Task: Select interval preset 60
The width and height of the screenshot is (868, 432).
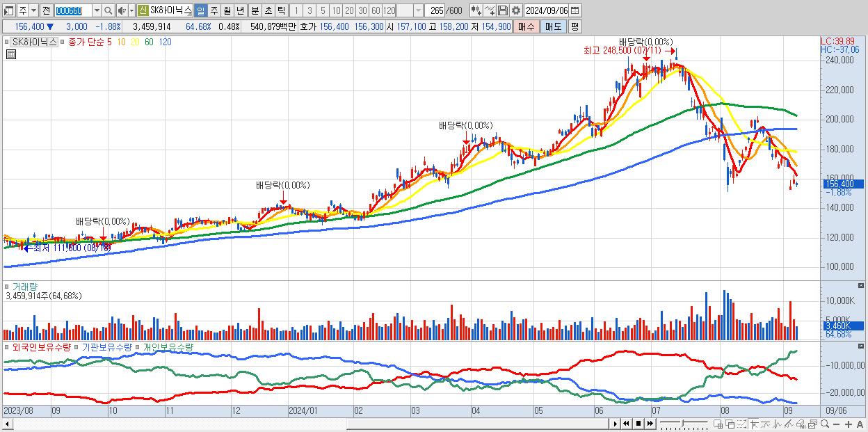Action: click(376, 10)
